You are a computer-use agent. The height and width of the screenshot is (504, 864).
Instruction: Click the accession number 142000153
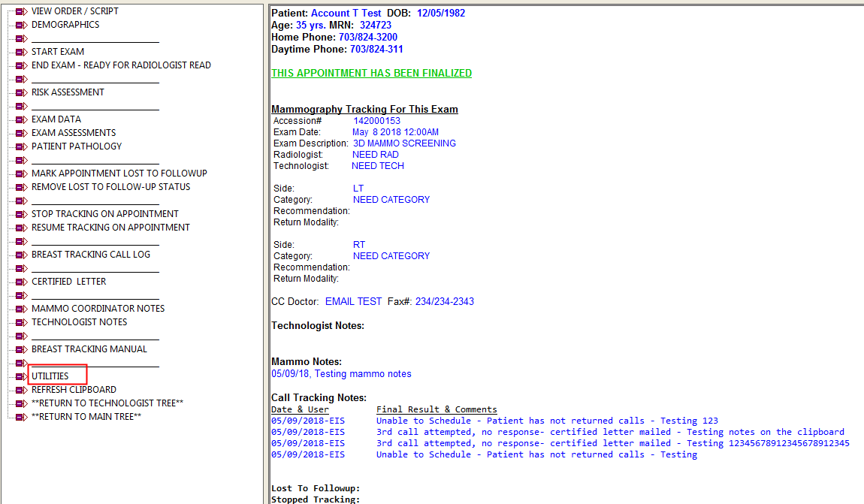tap(376, 121)
